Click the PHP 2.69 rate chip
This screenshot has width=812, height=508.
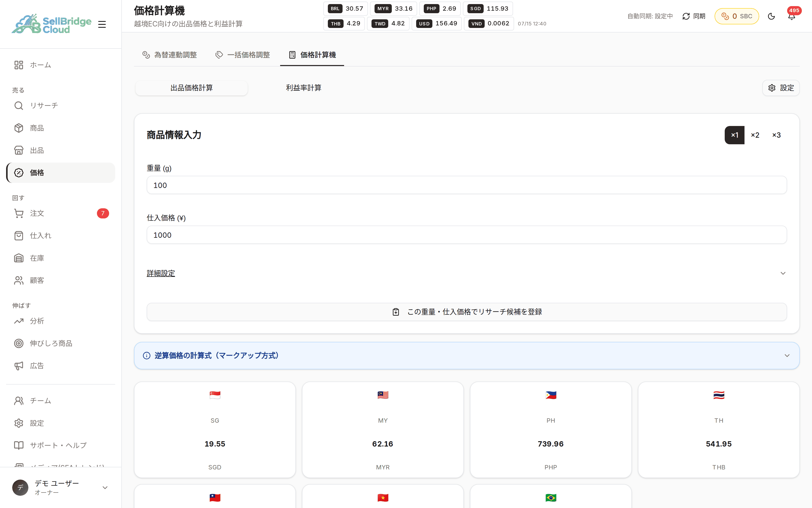[x=440, y=8]
